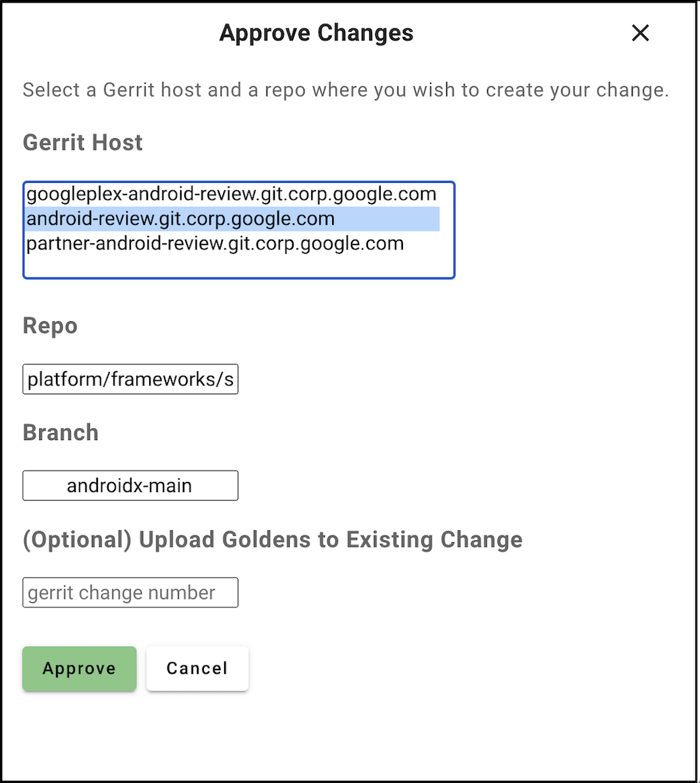Click the Branch heading label
700x783 pixels.
[61, 433]
